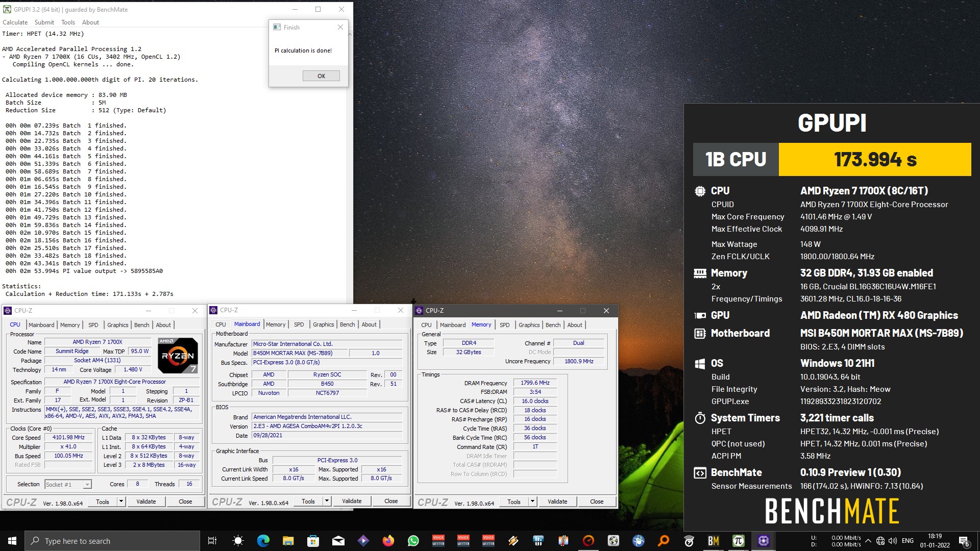
Task: Click the sun brightness icon in the taskbar
Action: 238,541
